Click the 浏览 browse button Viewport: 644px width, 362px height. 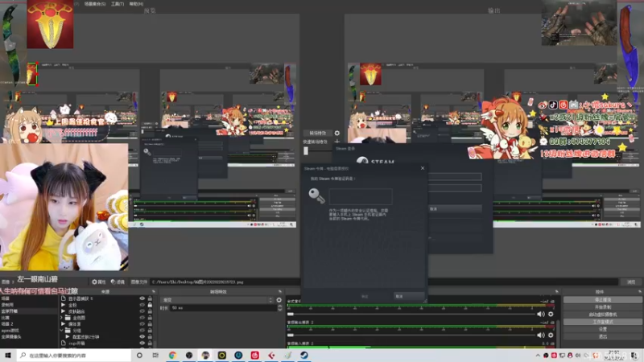tap(631, 282)
